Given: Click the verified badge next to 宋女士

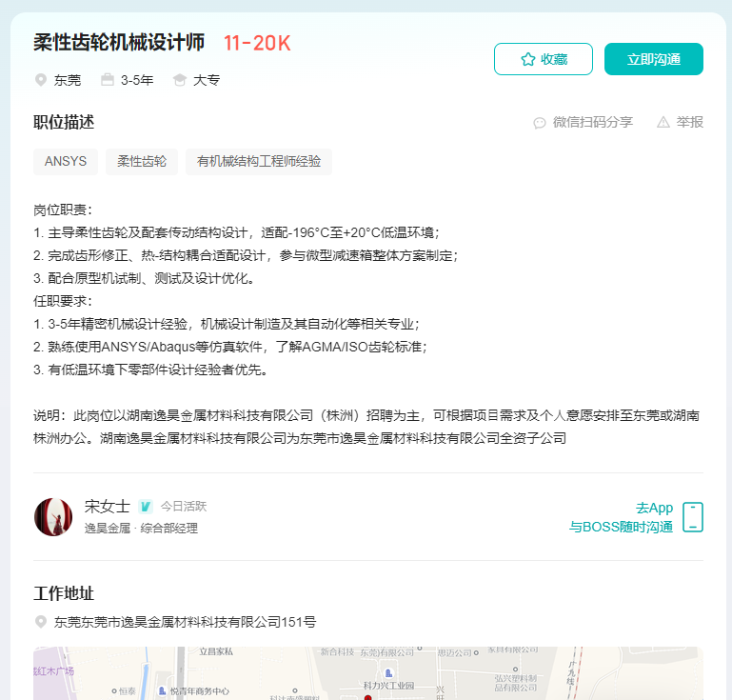Looking at the screenshot, I should tap(146, 507).
